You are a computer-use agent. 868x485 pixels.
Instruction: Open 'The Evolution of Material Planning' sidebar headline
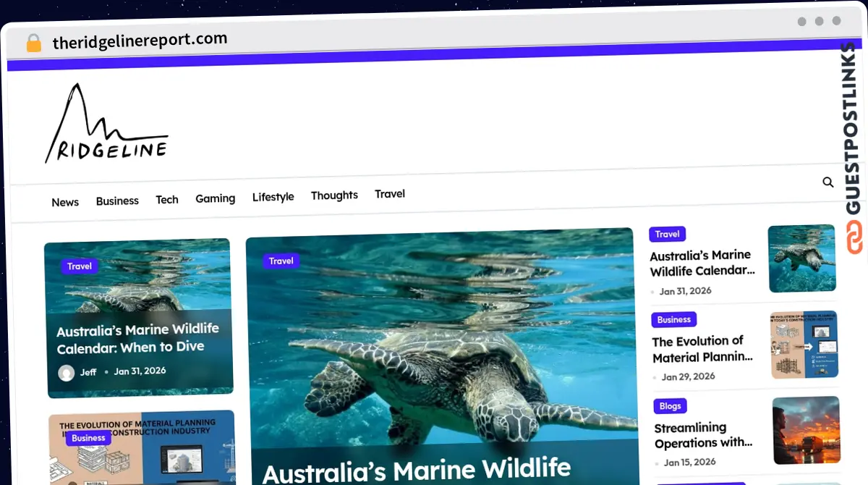coord(700,349)
